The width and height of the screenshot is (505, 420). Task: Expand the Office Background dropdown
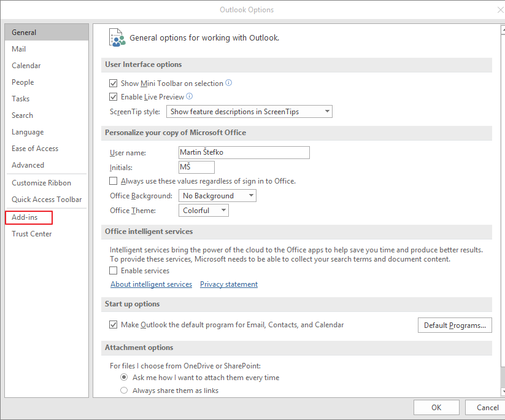click(217, 196)
